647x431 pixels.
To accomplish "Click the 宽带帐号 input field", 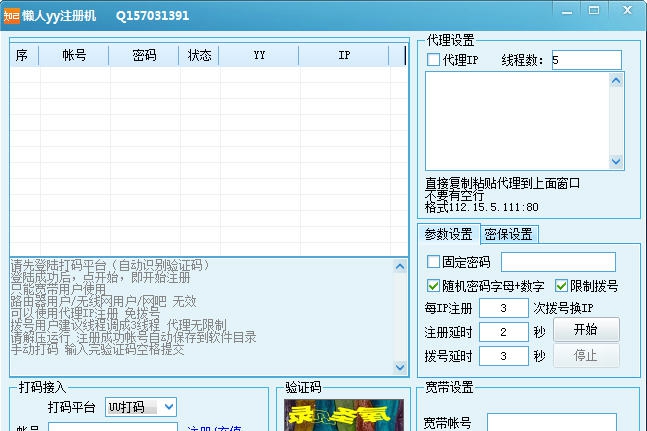I will (x=552, y=422).
